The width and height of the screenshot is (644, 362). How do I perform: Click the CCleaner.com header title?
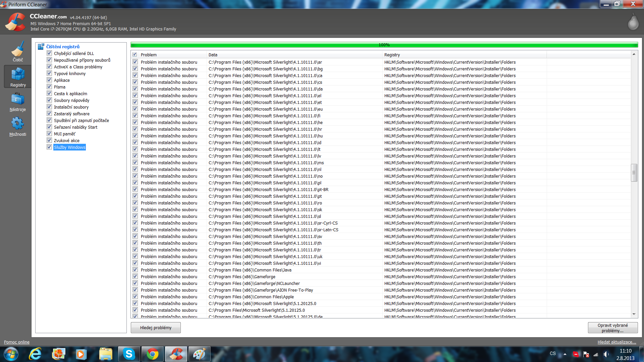(x=48, y=16)
